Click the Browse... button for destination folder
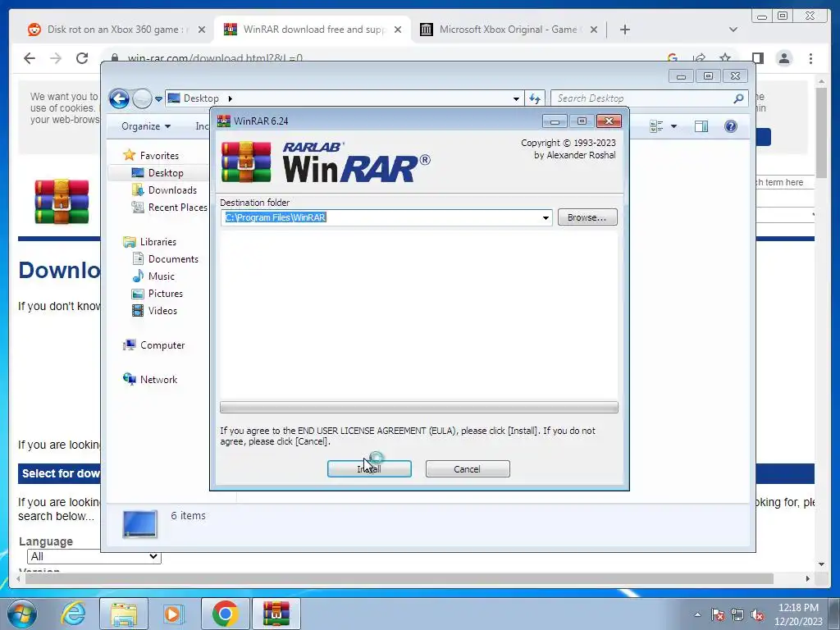 coord(587,217)
